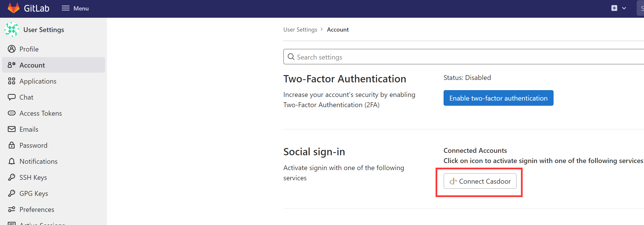Click the Applications grid icon
The height and width of the screenshot is (225, 644).
click(x=11, y=81)
